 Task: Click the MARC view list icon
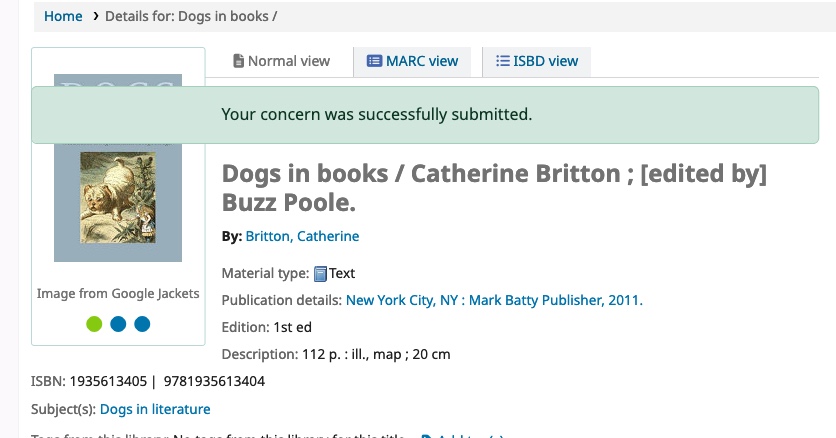tap(374, 61)
